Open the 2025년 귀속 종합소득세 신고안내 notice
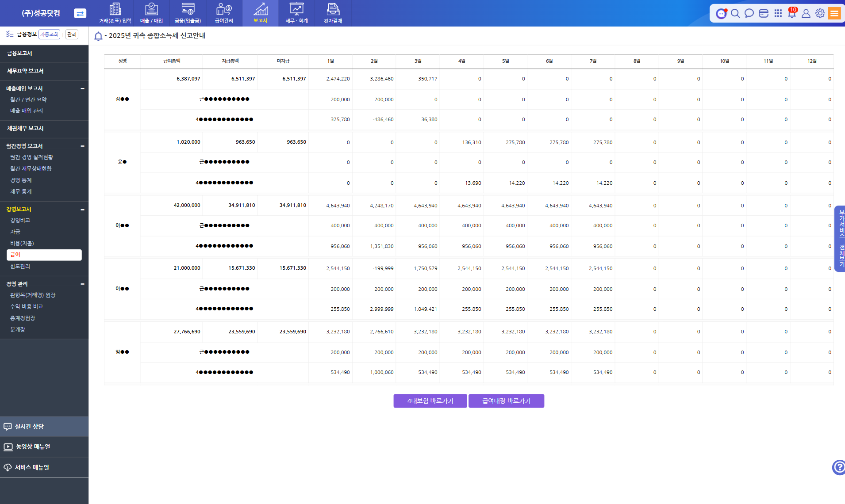The width and height of the screenshot is (845, 504). click(x=157, y=35)
